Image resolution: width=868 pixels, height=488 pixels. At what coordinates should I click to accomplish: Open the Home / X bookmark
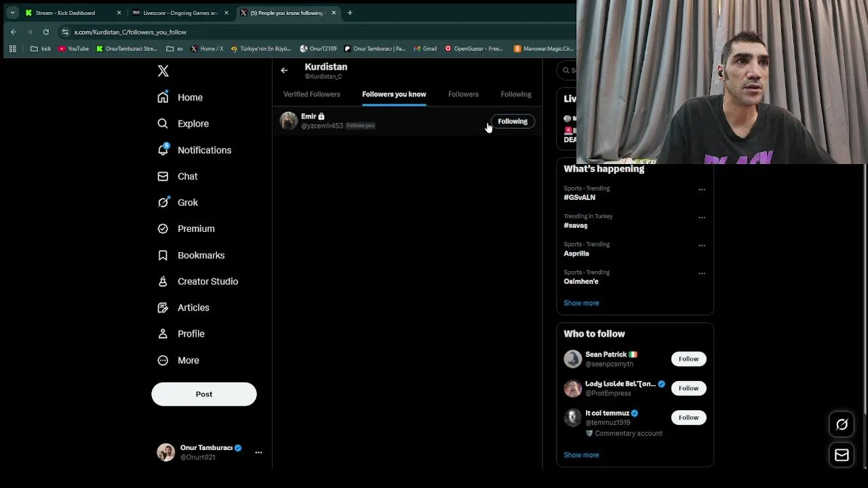click(207, 49)
